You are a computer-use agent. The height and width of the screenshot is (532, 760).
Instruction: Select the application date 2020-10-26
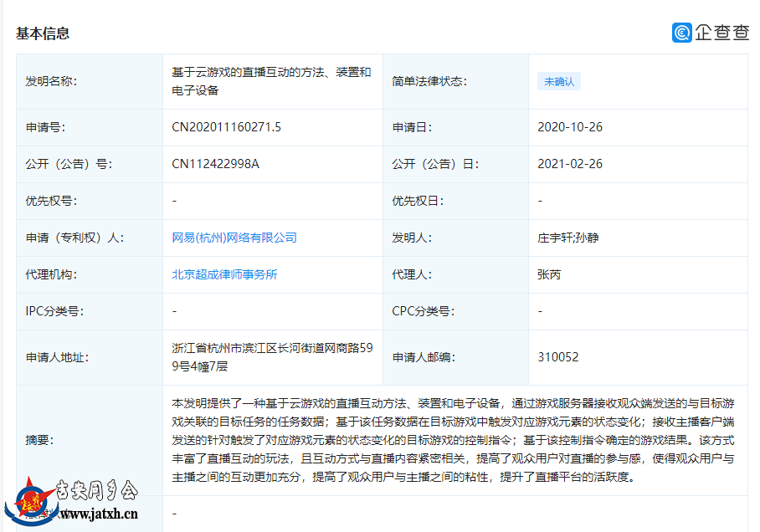click(x=570, y=127)
